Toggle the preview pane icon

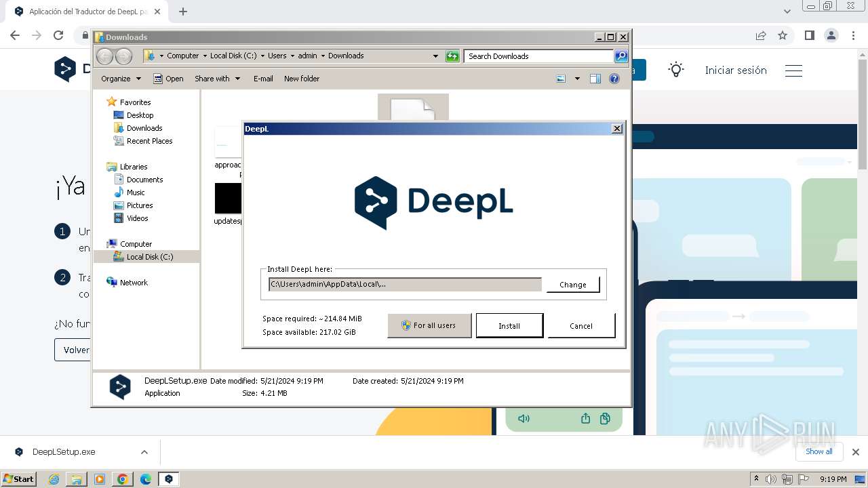(x=595, y=79)
